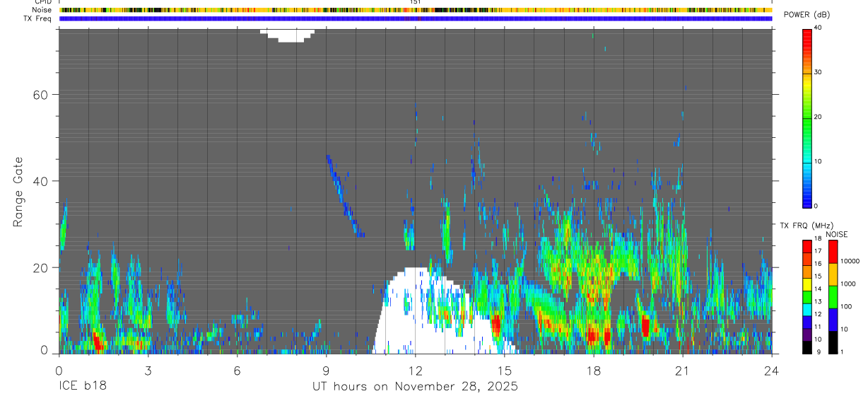Image resolution: width=868 pixels, height=401 pixels.
Task: Click x-axis tick label '12' under the plot
Action: pos(416,370)
